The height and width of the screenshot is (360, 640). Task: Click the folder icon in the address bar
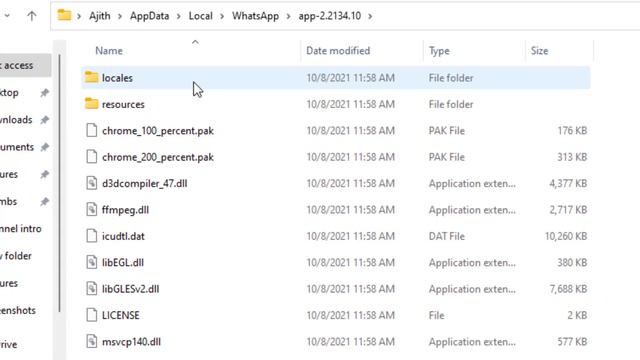click(x=64, y=16)
